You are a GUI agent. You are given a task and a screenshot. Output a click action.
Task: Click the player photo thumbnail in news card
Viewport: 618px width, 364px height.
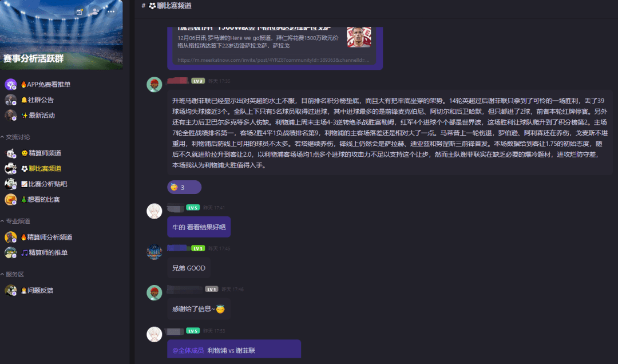coord(359,37)
